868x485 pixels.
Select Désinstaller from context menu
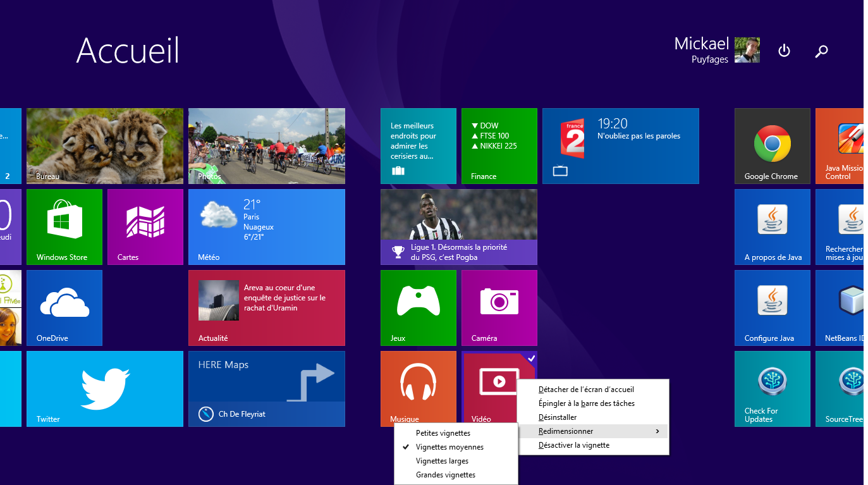[x=593, y=417]
